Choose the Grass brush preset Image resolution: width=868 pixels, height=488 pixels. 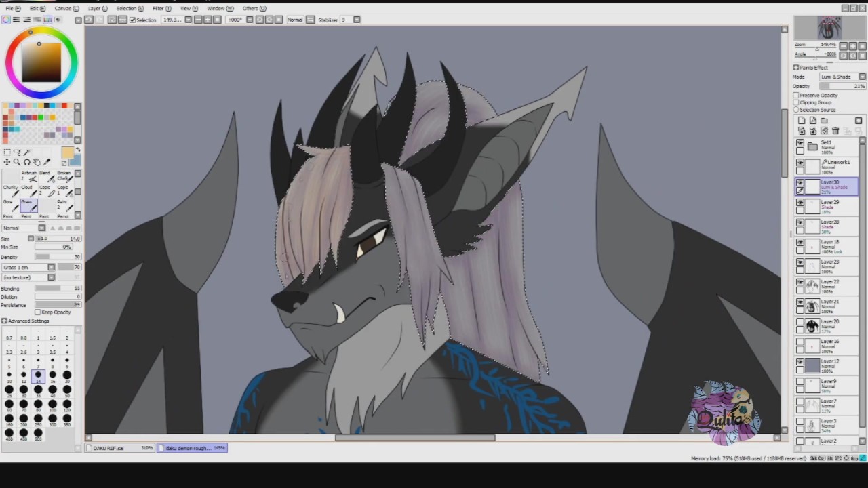(x=29, y=205)
